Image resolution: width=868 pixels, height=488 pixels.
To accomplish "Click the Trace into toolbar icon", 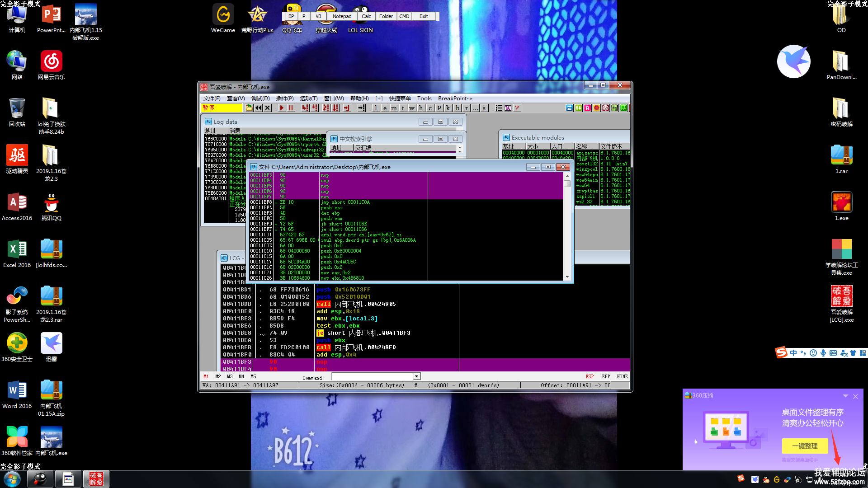I will pyautogui.click(x=326, y=108).
